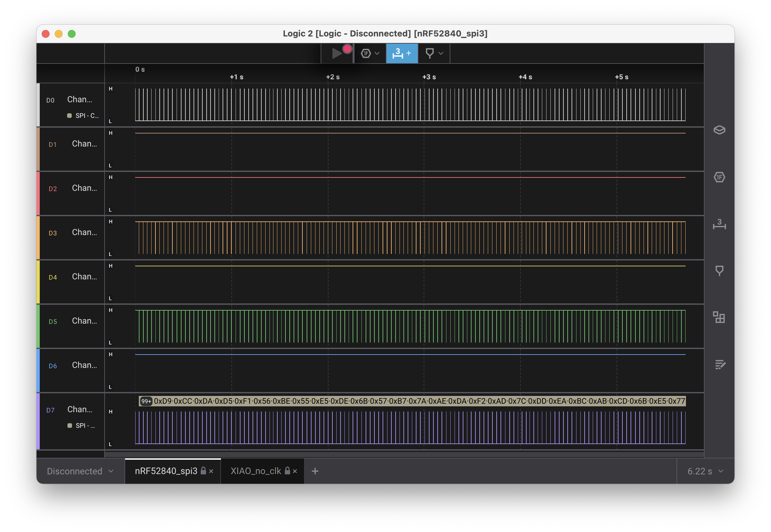Click the 99+ results badge on D7
Screen dimensions: 771x532
click(x=146, y=401)
